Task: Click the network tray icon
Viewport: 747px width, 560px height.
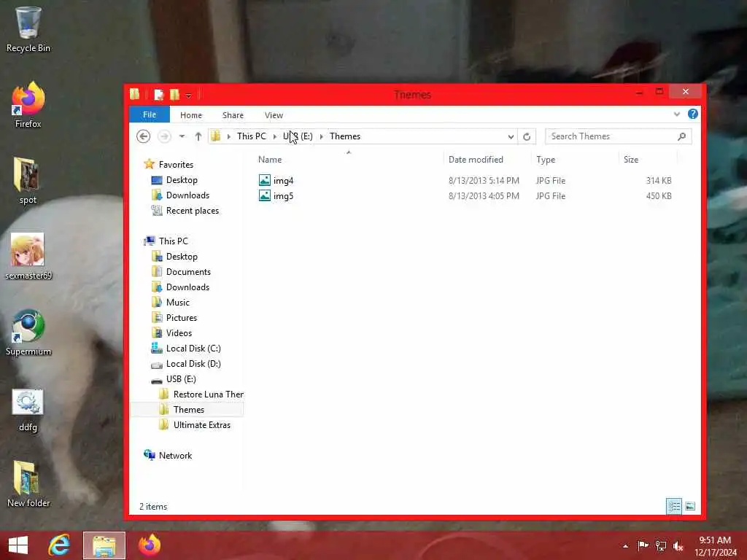Action: [x=661, y=545]
